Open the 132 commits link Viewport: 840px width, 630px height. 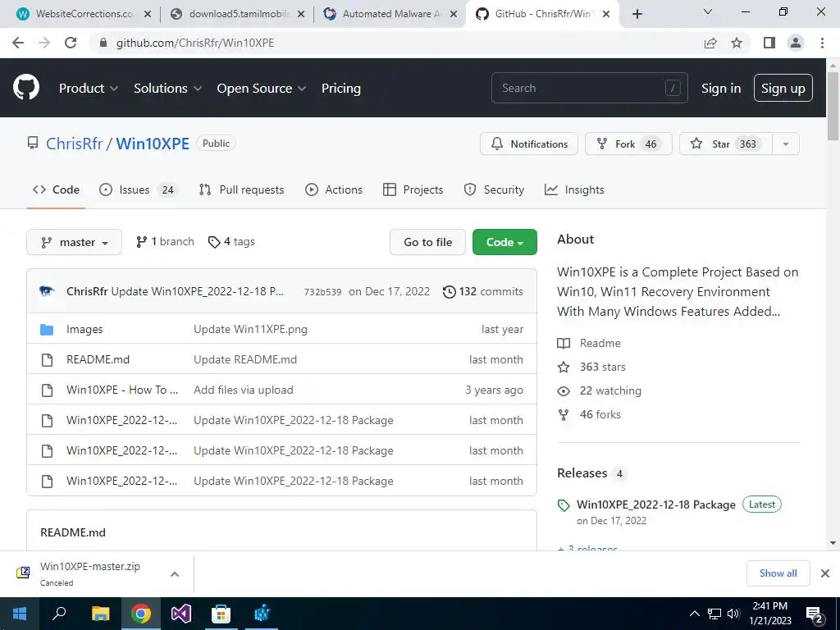pos(482,291)
